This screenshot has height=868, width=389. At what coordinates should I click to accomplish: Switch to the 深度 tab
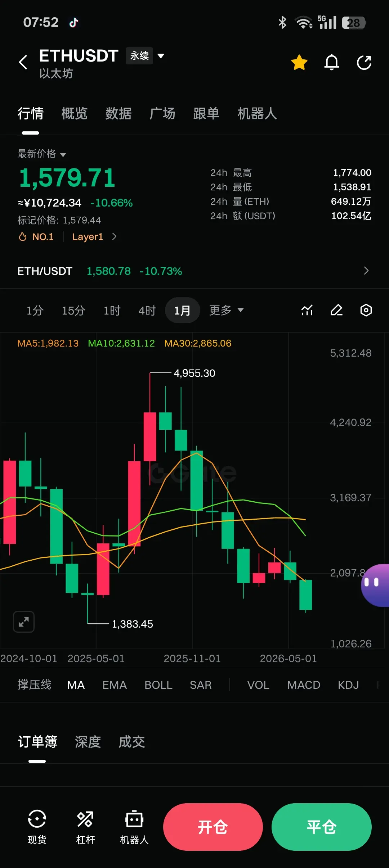[x=88, y=742]
